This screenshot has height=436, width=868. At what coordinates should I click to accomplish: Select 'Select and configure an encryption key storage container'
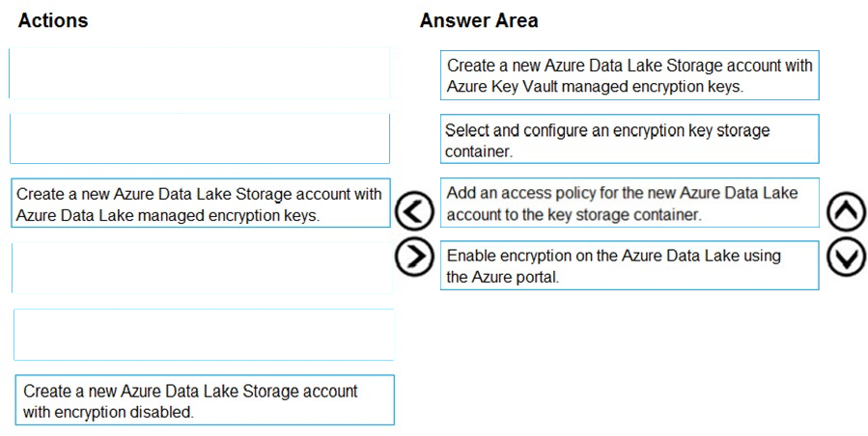[x=630, y=139]
